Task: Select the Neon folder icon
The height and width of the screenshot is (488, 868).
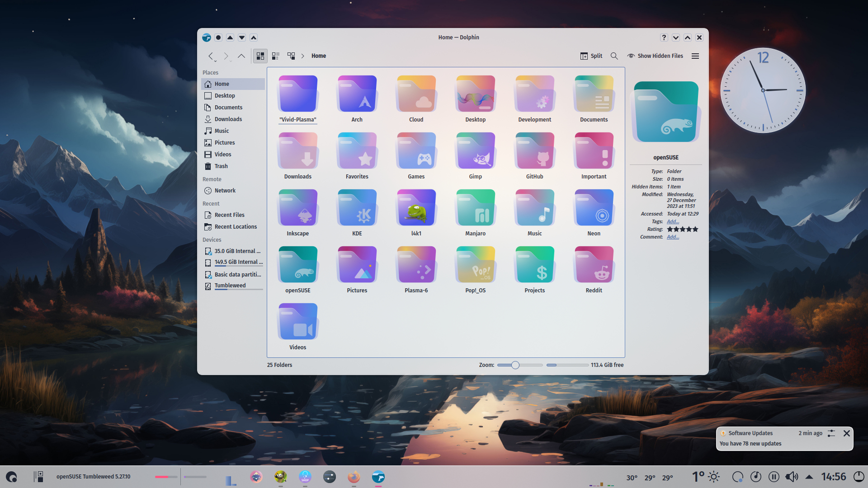Action: tap(594, 207)
